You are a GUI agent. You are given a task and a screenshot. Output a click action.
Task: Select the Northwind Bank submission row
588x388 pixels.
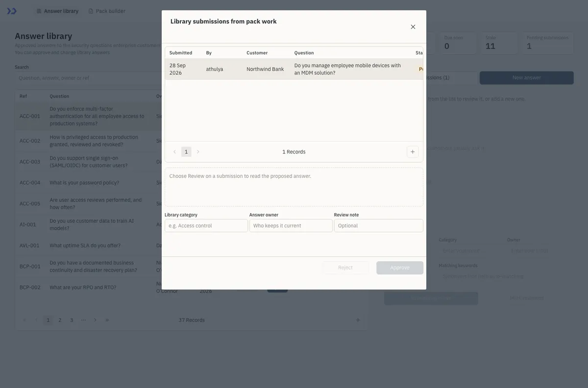(294, 69)
